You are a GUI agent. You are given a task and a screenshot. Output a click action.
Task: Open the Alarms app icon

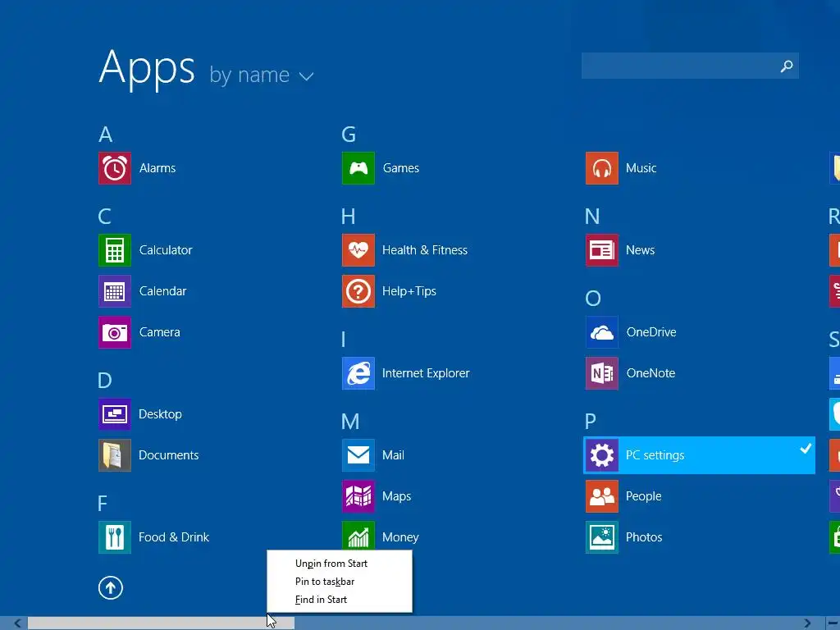[x=115, y=168]
